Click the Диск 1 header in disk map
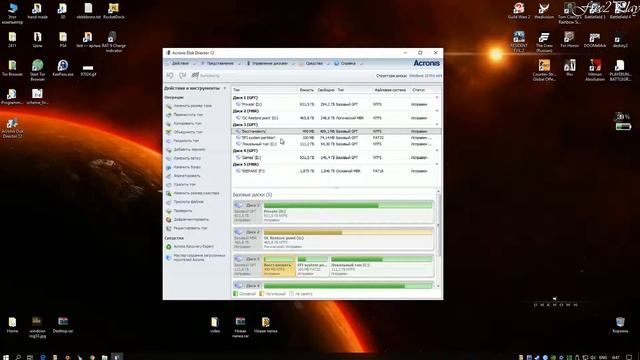 coord(248,212)
